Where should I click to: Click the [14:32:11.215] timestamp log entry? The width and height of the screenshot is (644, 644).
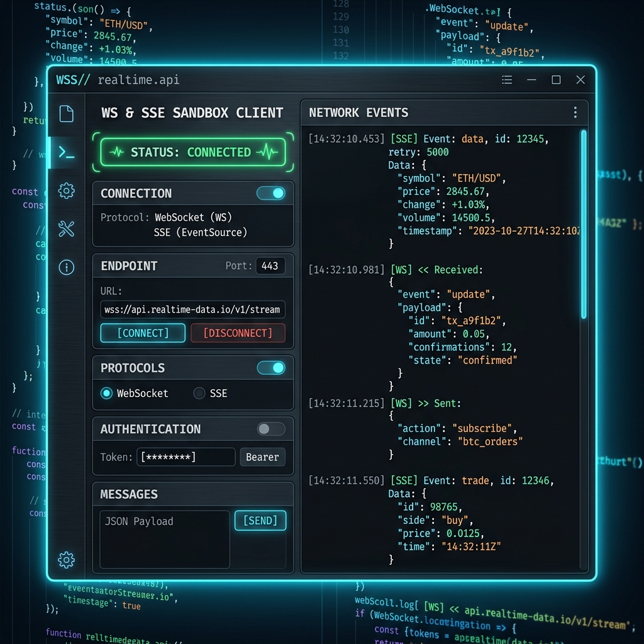[x=347, y=403]
